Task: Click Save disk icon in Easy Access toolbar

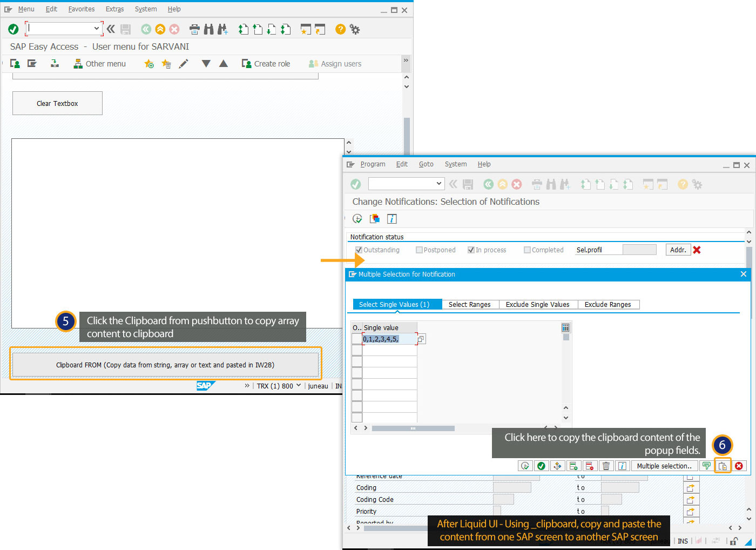Action: [x=126, y=29]
